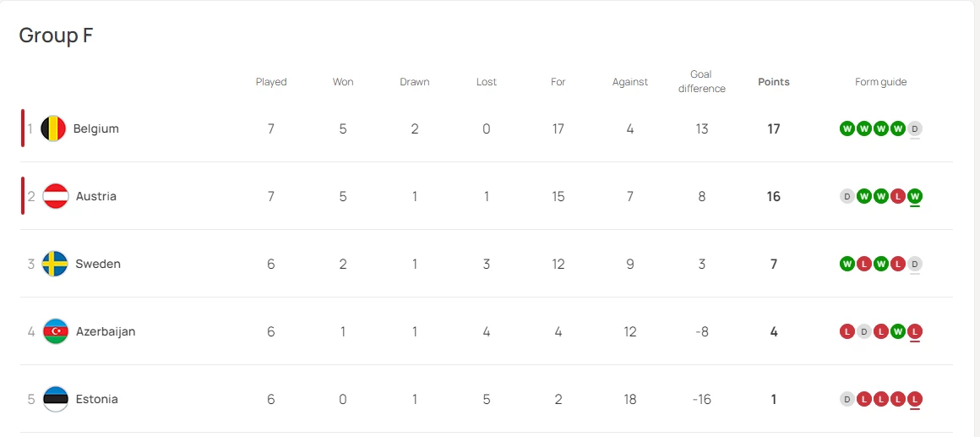Open the Sweden team link

tap(98, 264)
